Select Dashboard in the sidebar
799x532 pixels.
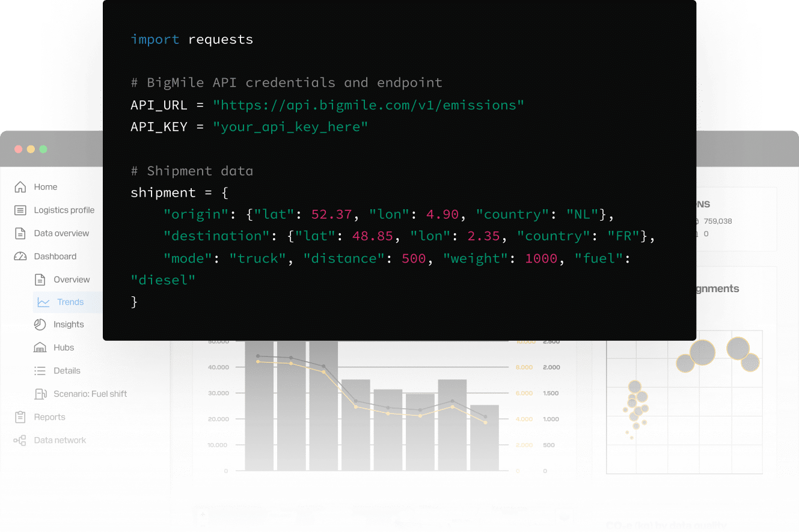55,256
